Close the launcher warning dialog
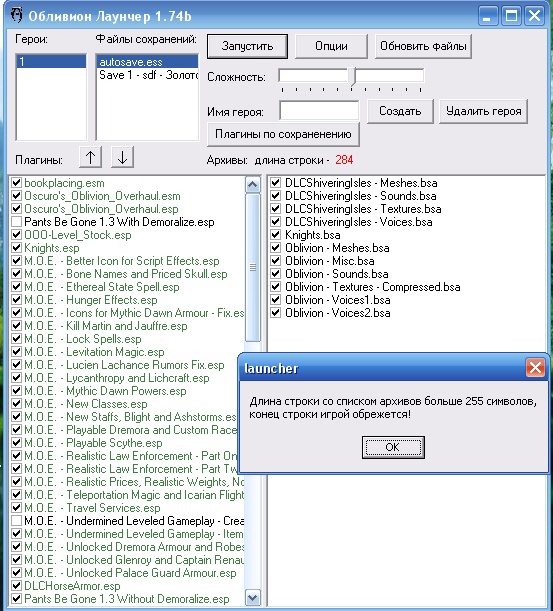 535,367
